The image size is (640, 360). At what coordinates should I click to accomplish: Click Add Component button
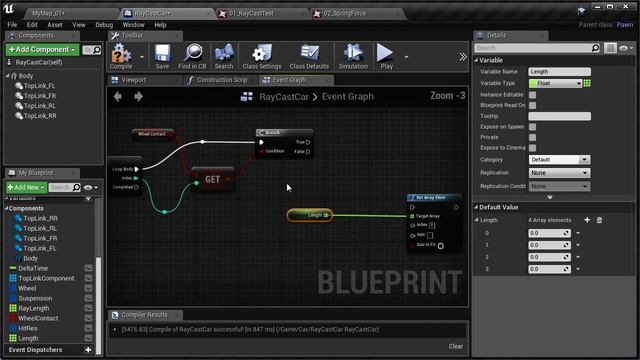[42, 49]
